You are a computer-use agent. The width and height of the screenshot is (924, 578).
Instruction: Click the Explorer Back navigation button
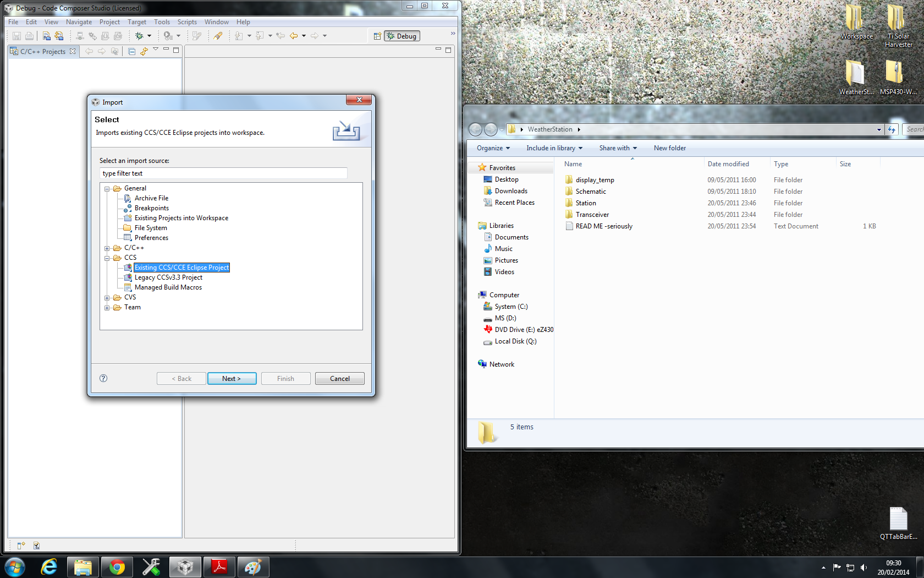[x=475, y=129]
